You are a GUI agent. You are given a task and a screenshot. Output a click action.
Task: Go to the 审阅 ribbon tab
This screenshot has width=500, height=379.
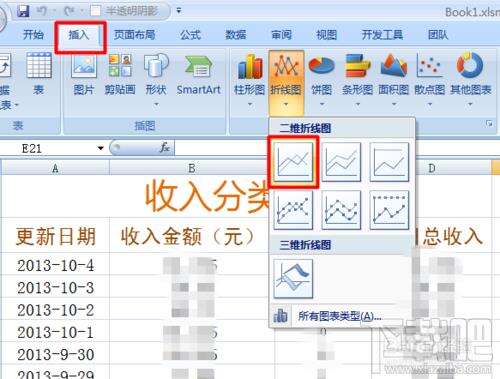click(281, 35)
